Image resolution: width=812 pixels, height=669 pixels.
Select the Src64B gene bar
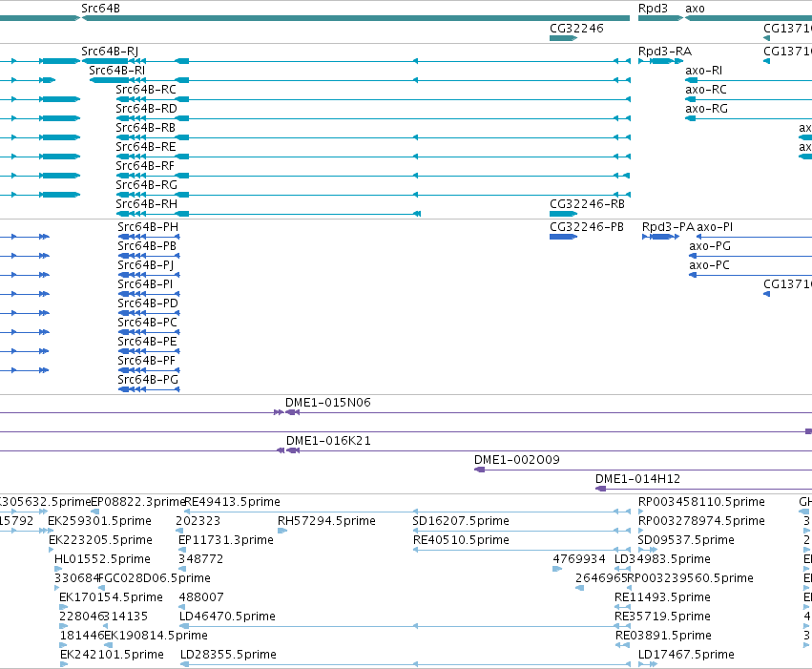point(356,18)
